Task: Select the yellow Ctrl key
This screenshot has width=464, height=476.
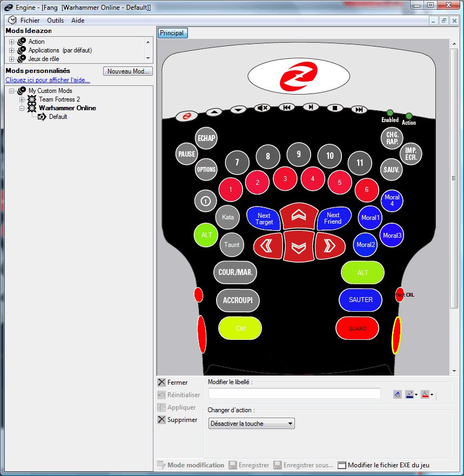Action: click(240, 328)
